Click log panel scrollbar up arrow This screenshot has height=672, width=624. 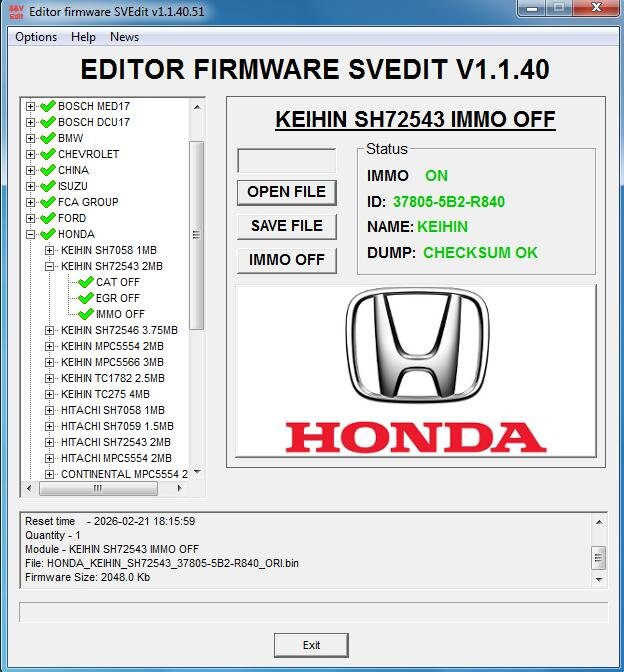[x=599, y=522]
